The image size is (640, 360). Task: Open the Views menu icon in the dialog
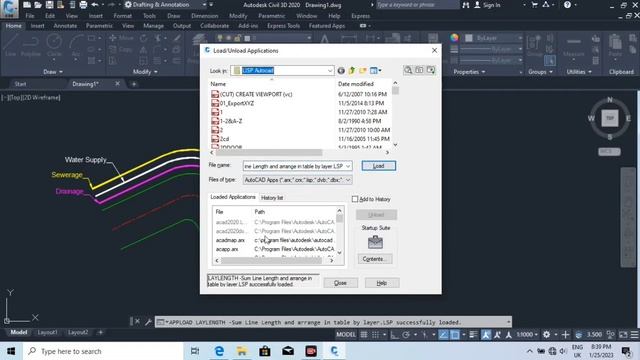point(375,71)
